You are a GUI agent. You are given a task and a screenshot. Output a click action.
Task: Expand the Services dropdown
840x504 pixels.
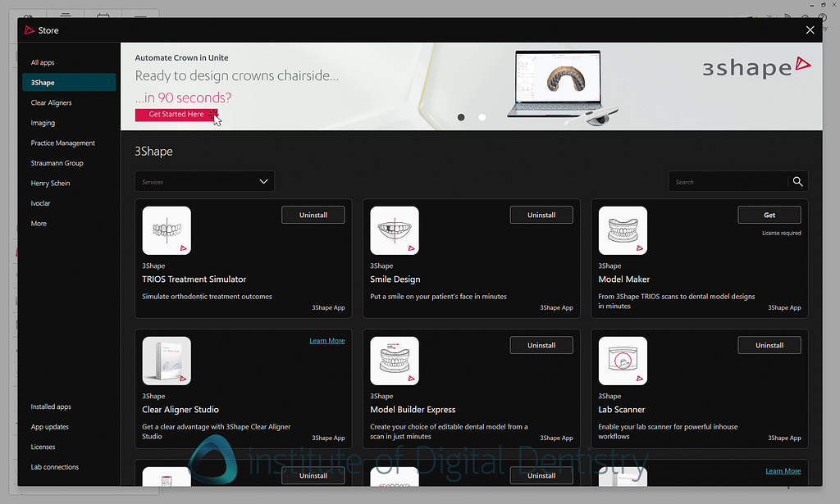[x=204, y=181]
